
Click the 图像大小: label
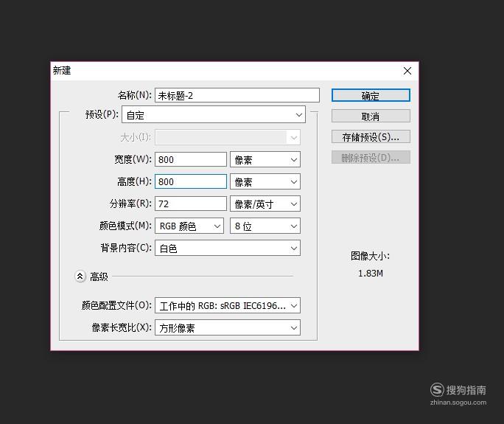pyautogui.click(x=371, y=256)
